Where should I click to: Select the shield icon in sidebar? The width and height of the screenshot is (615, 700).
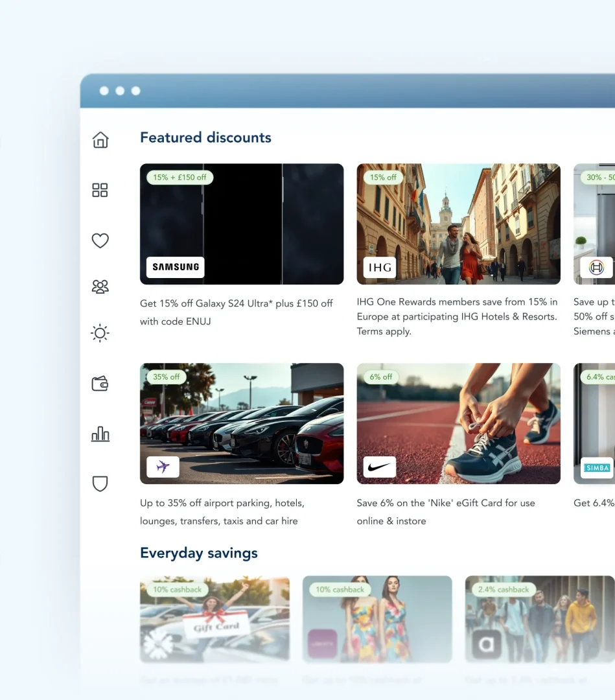tap(100, 484)
